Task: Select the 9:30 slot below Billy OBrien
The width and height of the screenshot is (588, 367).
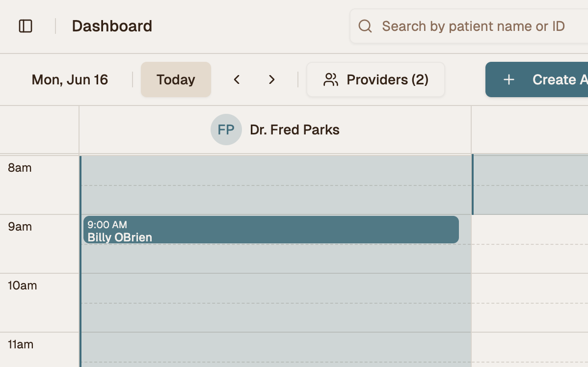Action: click(276, 259)
